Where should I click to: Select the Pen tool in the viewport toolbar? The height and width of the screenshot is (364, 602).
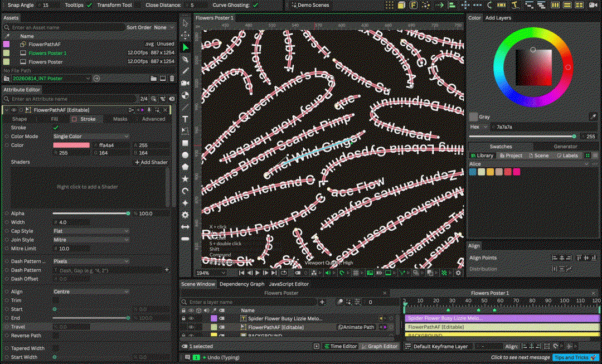(x=186, y=60)
